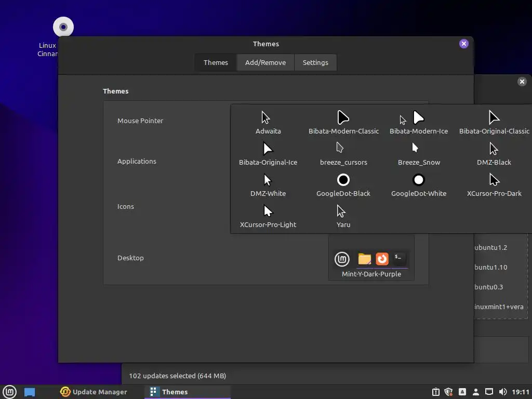This screenshot has width=532, height=399.
Task: Close the Update Manager window behind
Action: pyautogui.click(x=522, y=82)
